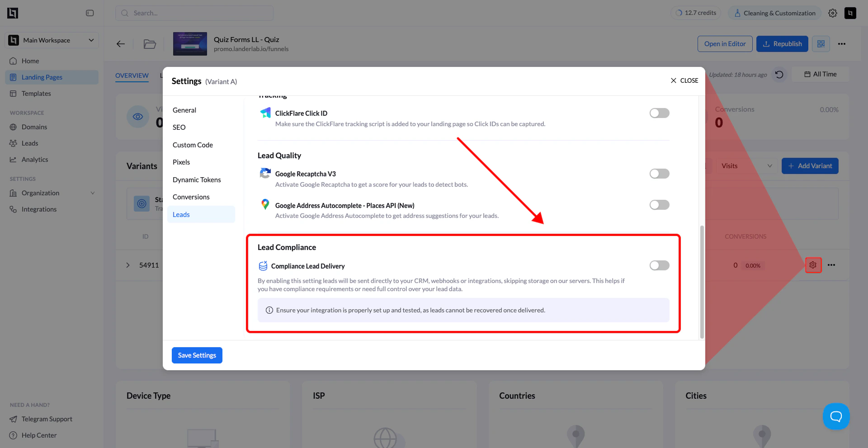Click the visits eye icon

(138, 117)
